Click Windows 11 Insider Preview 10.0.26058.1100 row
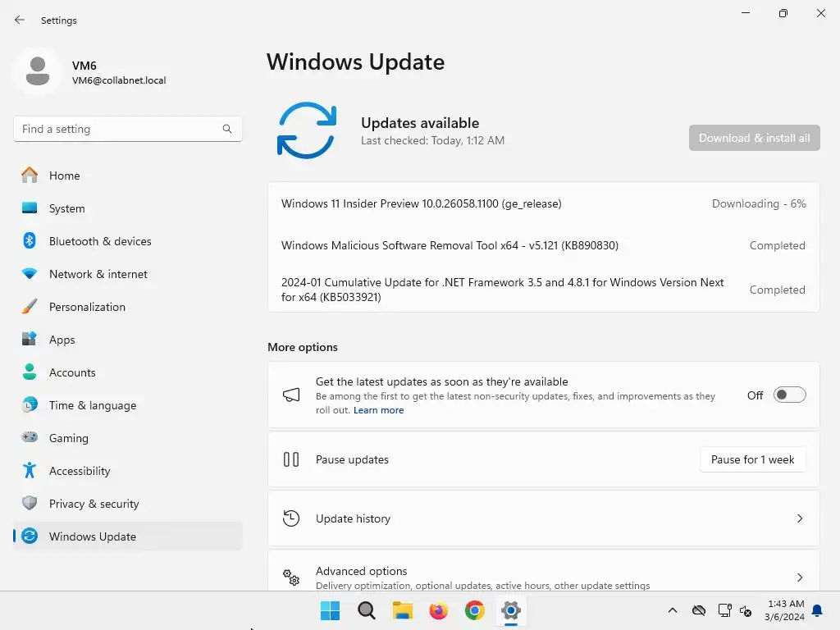The image size is (840, 630). [x=544, y=203]
